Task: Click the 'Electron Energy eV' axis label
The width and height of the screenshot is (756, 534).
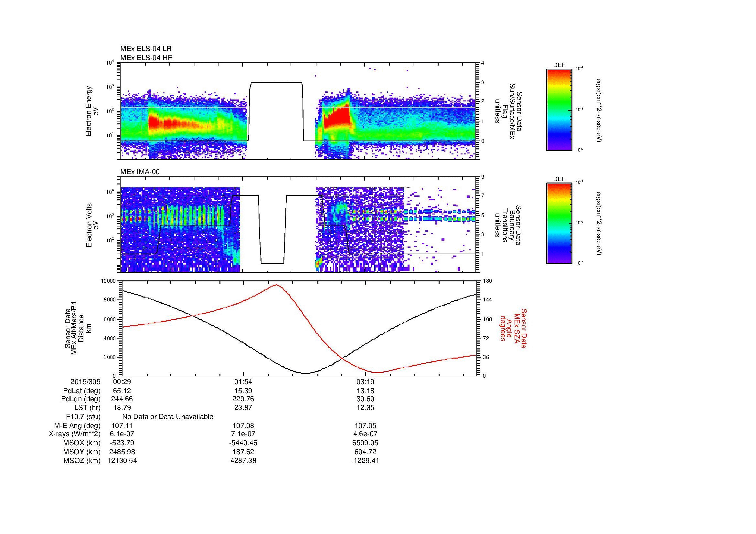Action: pos(92,111)
